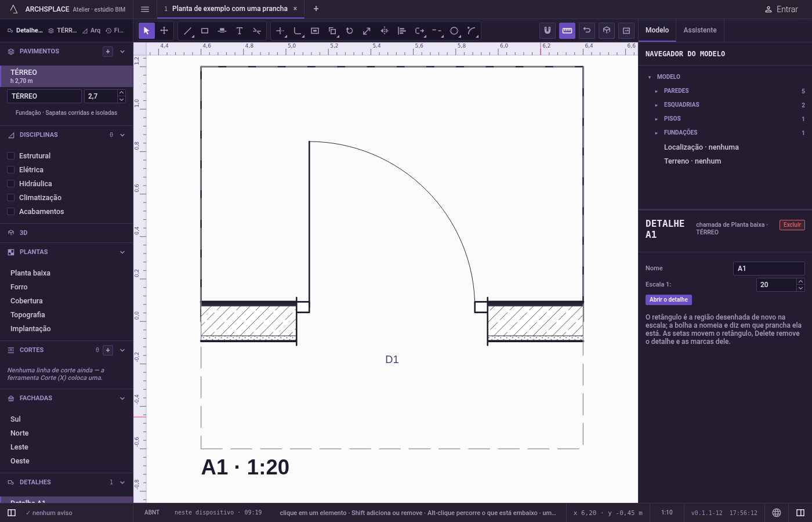The width and height of the screenshot is (812, 522).
Task: Toggle the ruler measurement icon
Action: (567, 31)
